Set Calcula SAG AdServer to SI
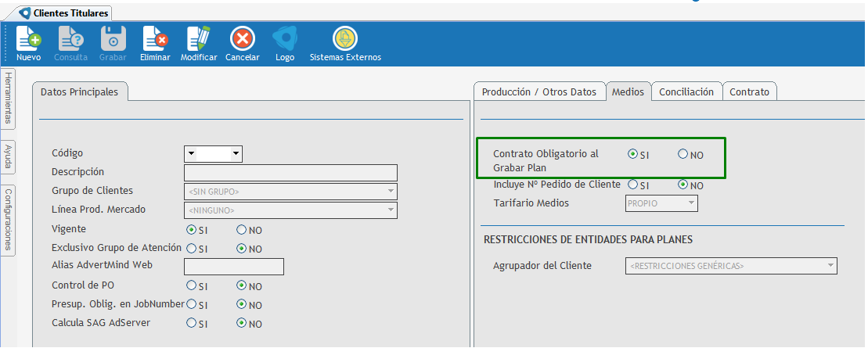This screenshot has height=348, width=868. tap(192, 323)
